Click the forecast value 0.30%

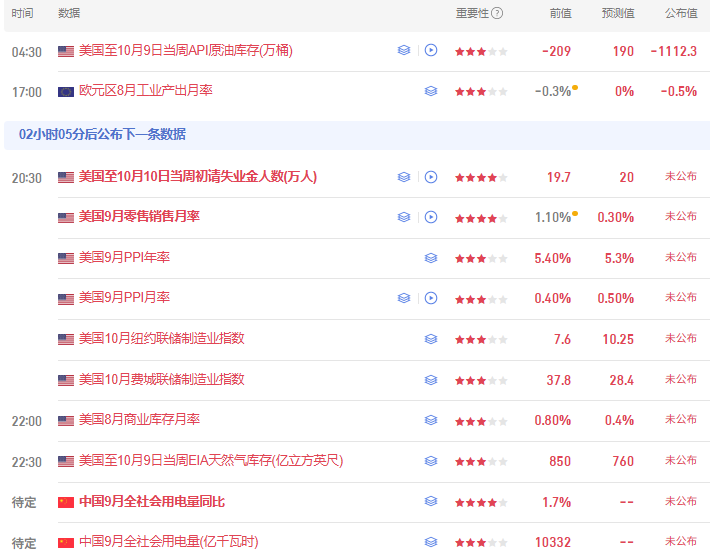(615, 217)
